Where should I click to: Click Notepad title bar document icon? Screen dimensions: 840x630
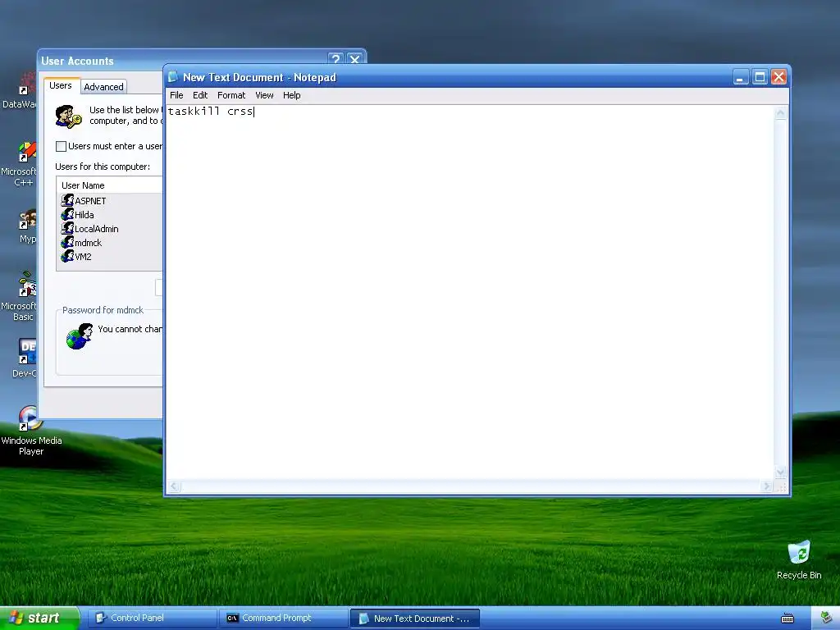[173, 77]
